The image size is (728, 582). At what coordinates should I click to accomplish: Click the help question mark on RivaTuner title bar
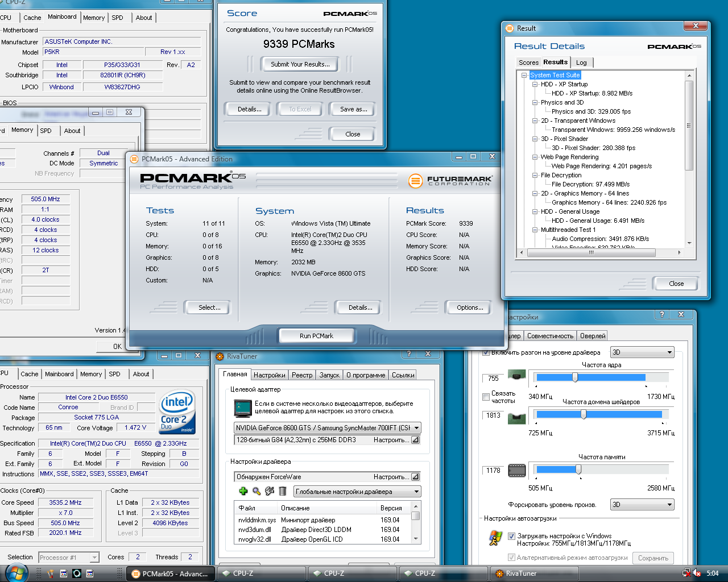(408, 354)
